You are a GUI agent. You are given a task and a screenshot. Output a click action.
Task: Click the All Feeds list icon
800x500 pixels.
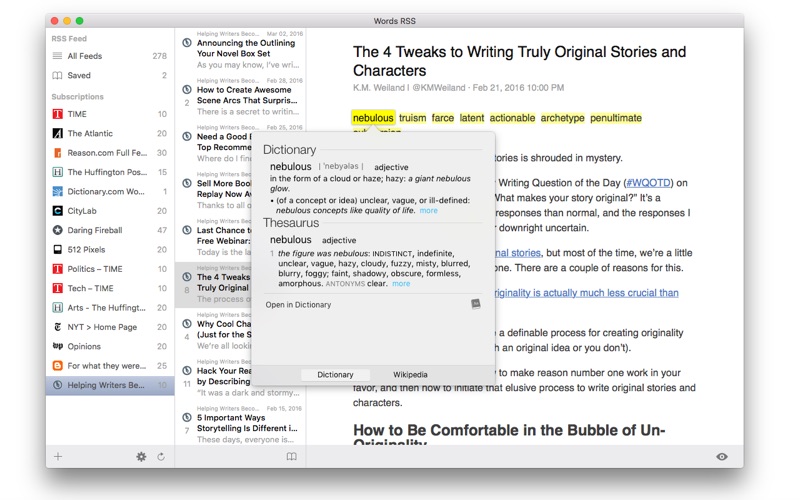pyautogui.click(x=58, y=56)
